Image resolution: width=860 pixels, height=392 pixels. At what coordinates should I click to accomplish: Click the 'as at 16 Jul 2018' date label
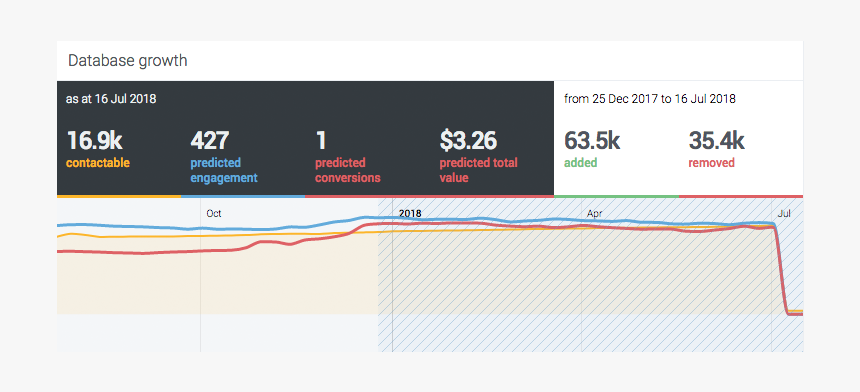coord(111,99)
